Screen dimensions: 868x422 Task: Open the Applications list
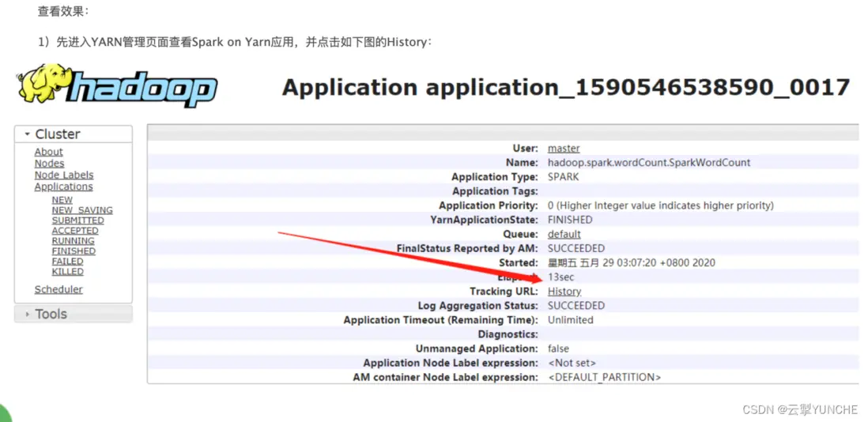[x=63, y=187]
